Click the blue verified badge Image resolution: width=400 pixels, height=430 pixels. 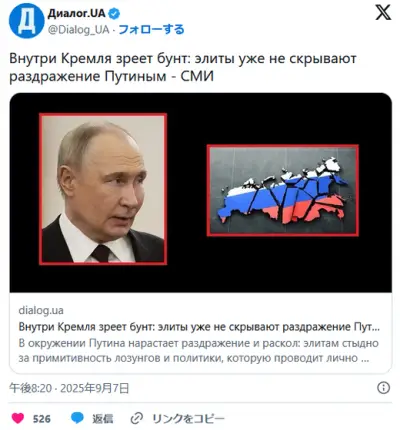[x=115, y=14]
